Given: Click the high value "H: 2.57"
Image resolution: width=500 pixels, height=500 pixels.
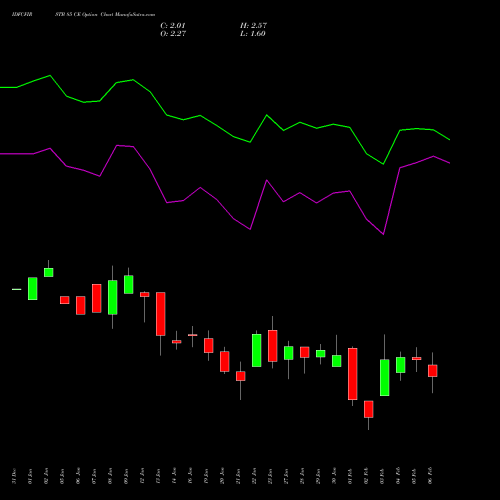Looking at the screenshot, I should point(253,25).
